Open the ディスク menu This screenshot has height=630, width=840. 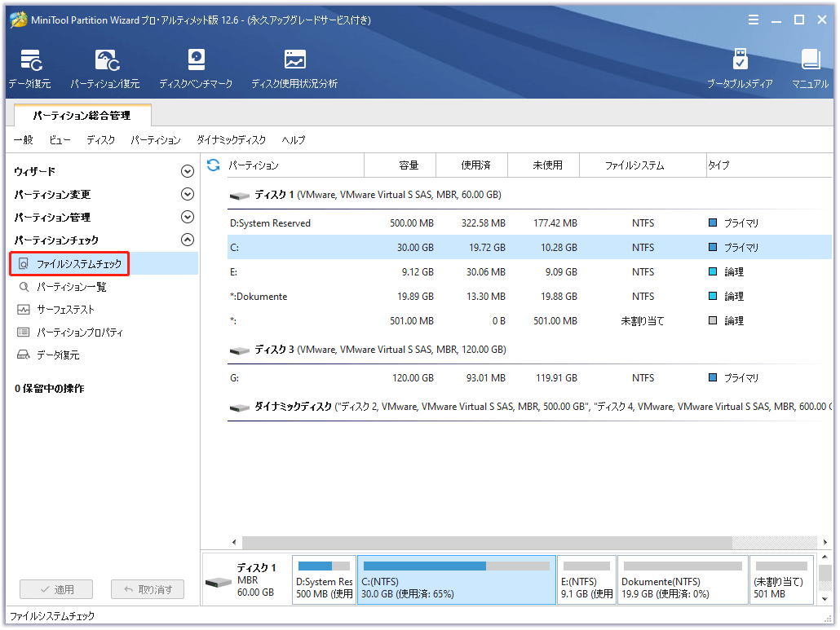(x=100, y=139)
